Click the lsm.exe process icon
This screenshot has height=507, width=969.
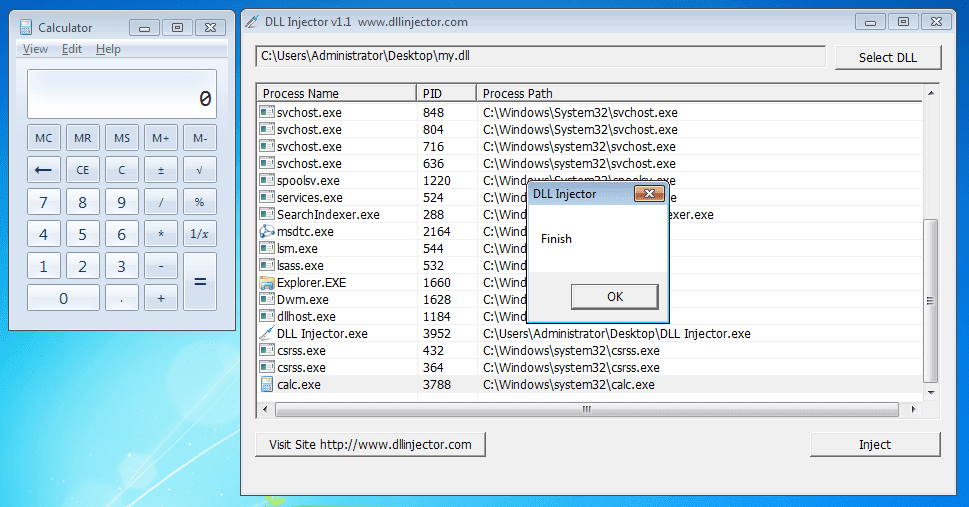266,249
